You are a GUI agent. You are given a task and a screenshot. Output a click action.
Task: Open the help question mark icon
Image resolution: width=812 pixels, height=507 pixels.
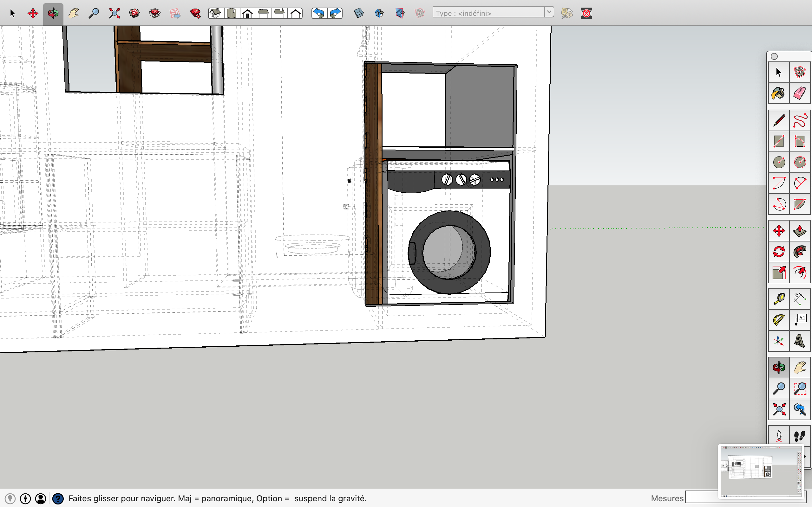click(58, 499)
